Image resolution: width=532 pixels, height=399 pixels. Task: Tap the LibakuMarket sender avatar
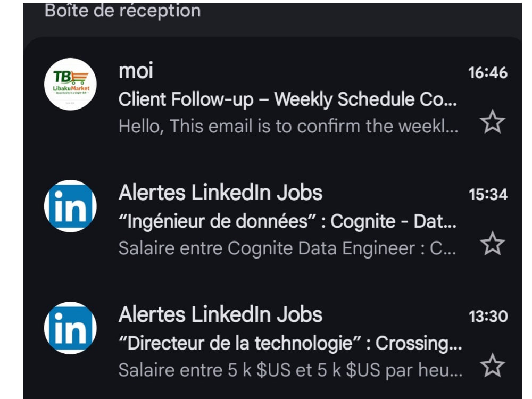tap(70, 84)
